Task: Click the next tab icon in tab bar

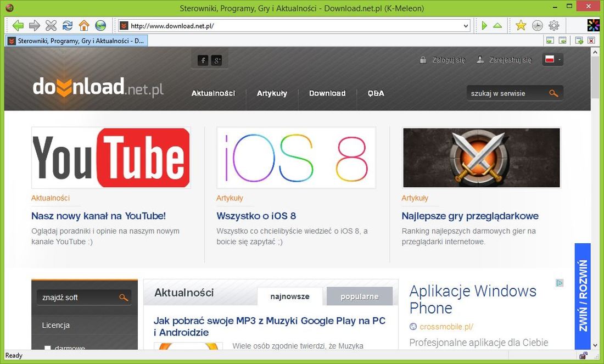Action: click(562, 41)
